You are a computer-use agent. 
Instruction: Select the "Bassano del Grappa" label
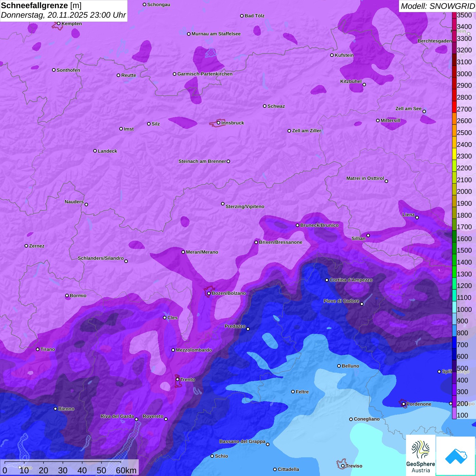coord(242,441)
